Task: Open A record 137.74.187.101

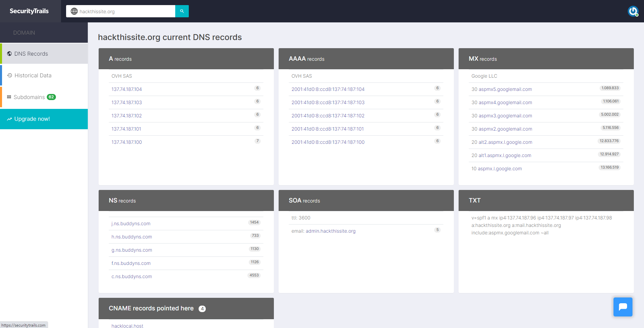Action: click(126, 129)
